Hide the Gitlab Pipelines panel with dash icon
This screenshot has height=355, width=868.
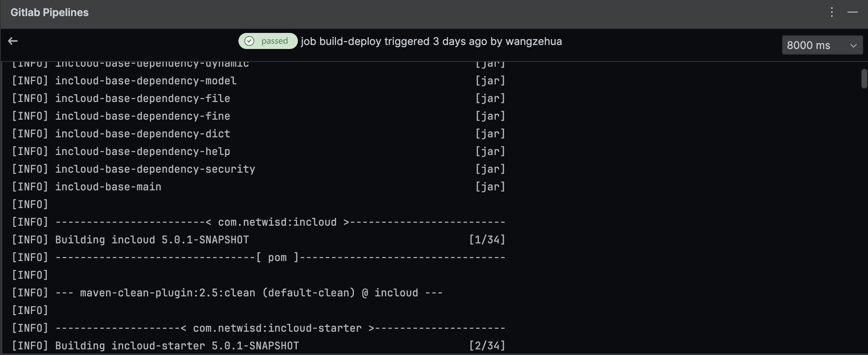853,12
